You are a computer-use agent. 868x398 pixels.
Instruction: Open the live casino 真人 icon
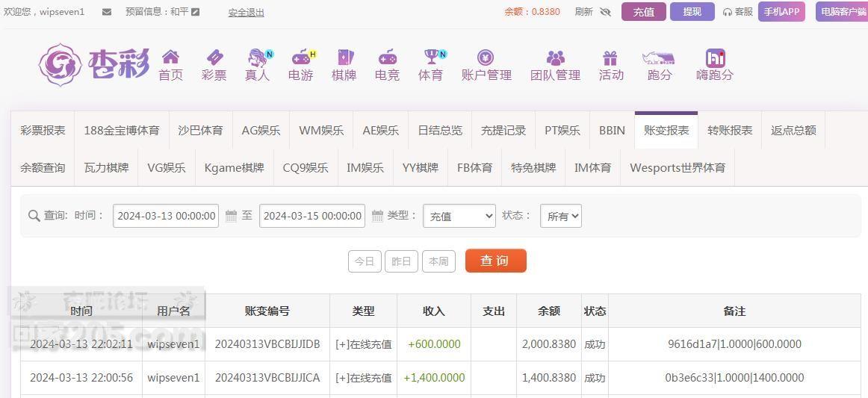point(258,57)
